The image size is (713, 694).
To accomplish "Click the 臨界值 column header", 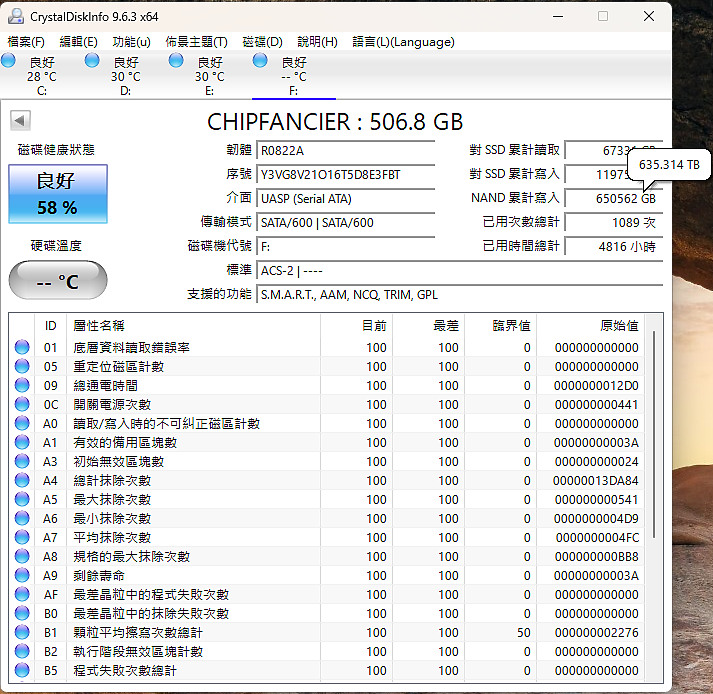I will tap(500, 326).
